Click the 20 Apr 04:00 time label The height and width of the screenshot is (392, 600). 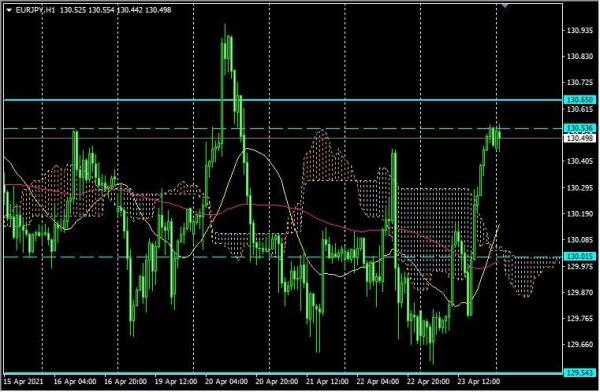pos(226,382)
